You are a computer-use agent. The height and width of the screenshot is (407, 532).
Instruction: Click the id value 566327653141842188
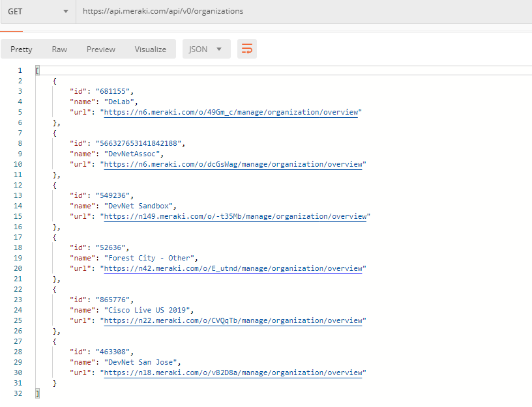click(138, 144)
